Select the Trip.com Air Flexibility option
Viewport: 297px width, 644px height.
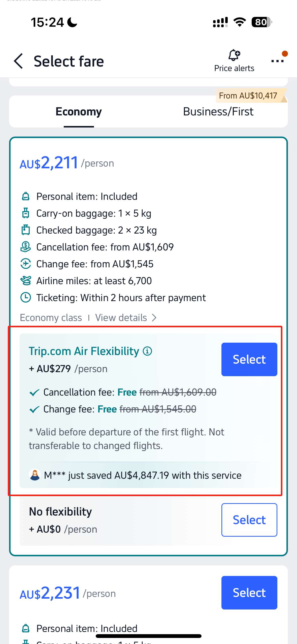click(x=249, y=359)
